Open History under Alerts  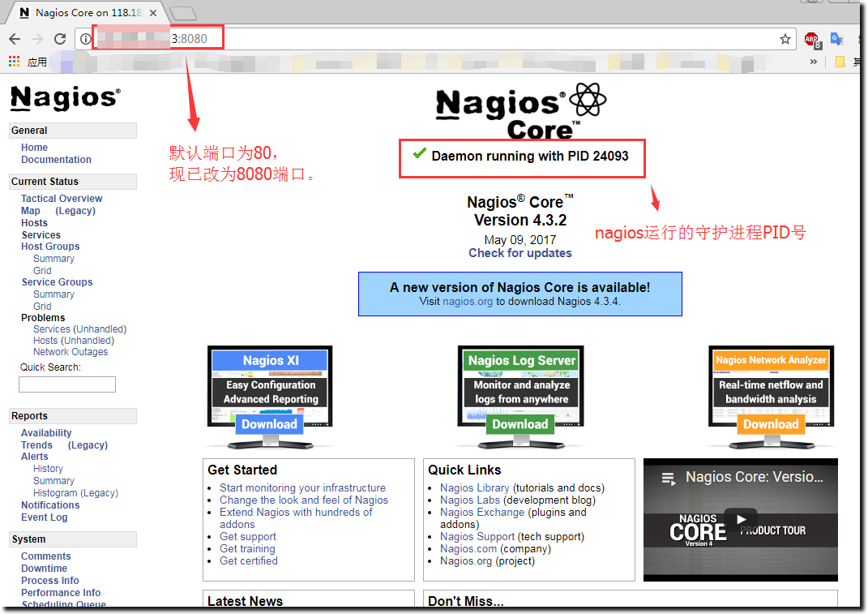[x=48, y=469]
